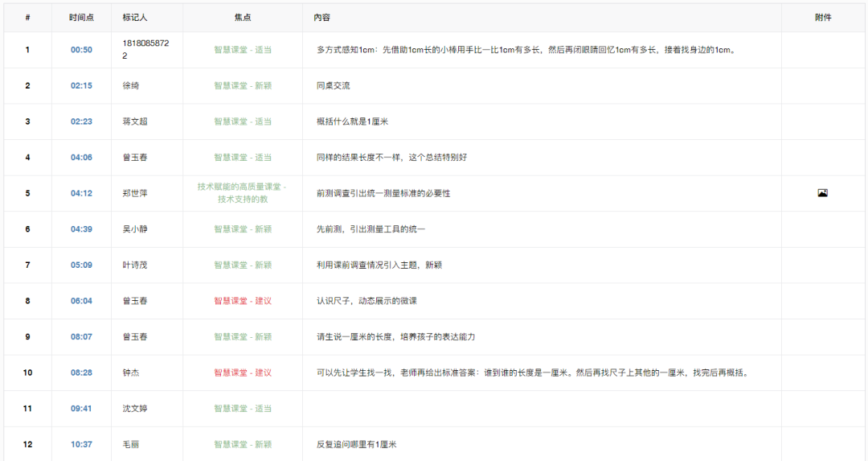Open timestamp 02:23 in row 3
This screenshot has width=868, height=461.
81,121
